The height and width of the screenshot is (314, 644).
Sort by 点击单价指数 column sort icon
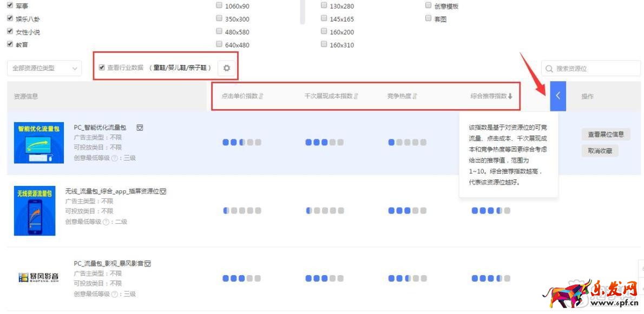tap(261, 96)
